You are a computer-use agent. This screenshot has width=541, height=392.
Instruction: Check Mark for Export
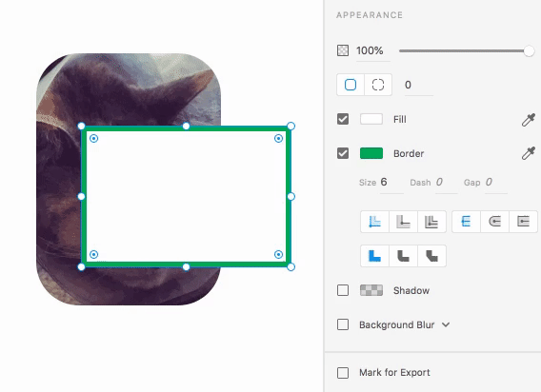pyautogui.click(x=343, y=373)
